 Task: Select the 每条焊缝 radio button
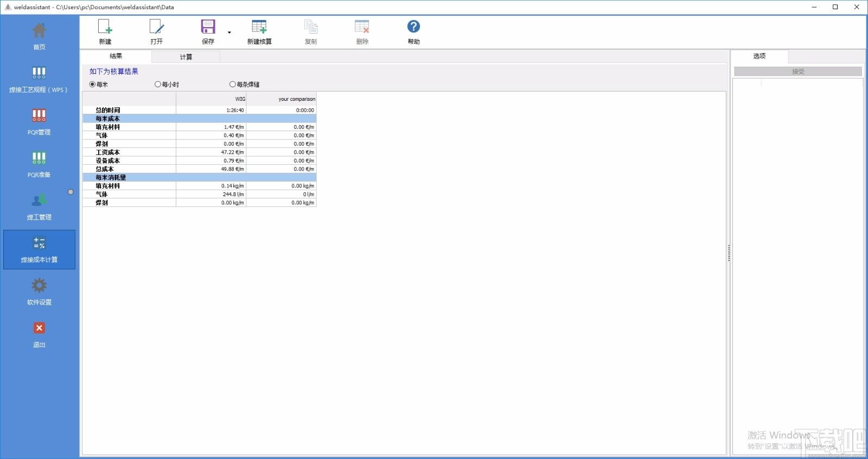point(233,85)
